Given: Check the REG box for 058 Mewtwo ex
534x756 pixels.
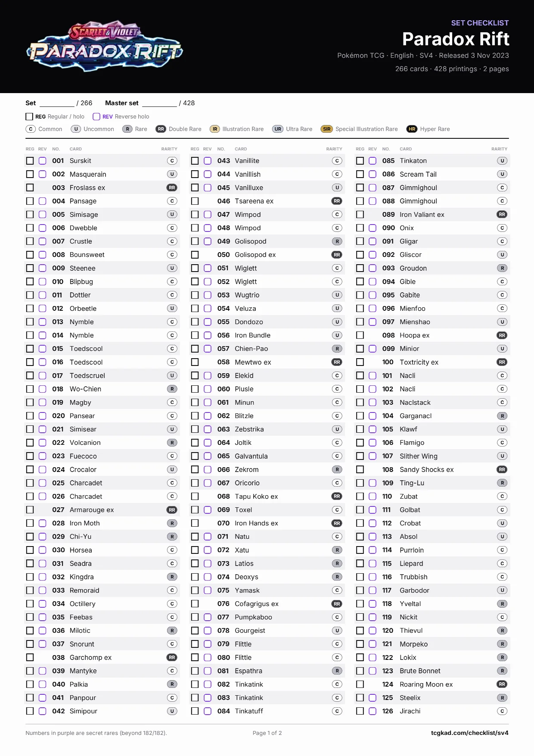Looking at the screenshot, I should 195,362.
